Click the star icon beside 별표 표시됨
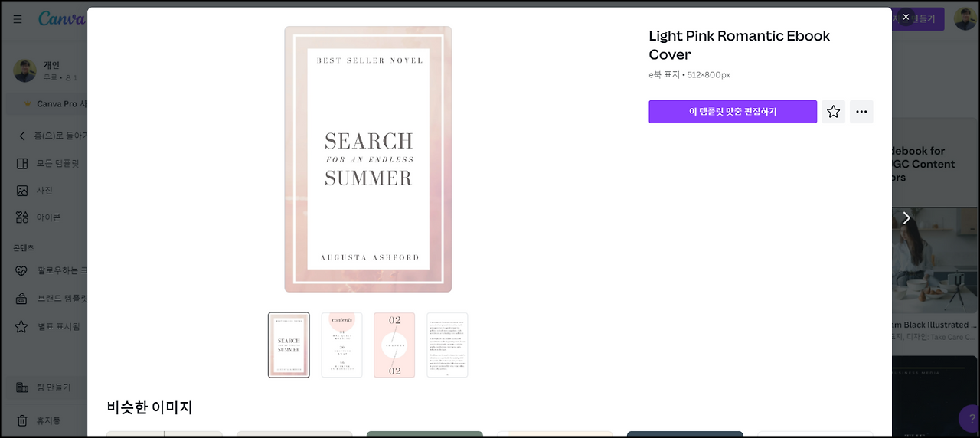980x438 pixels. click(22, 326)
